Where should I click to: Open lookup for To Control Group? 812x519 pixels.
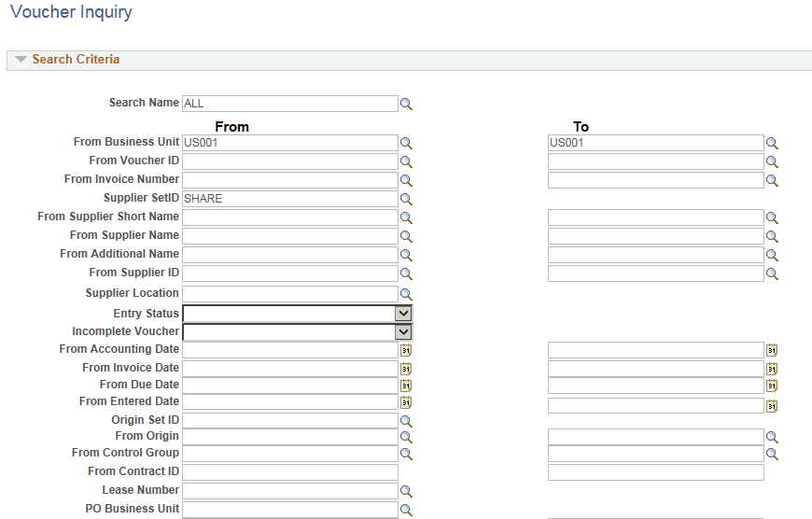772,455
